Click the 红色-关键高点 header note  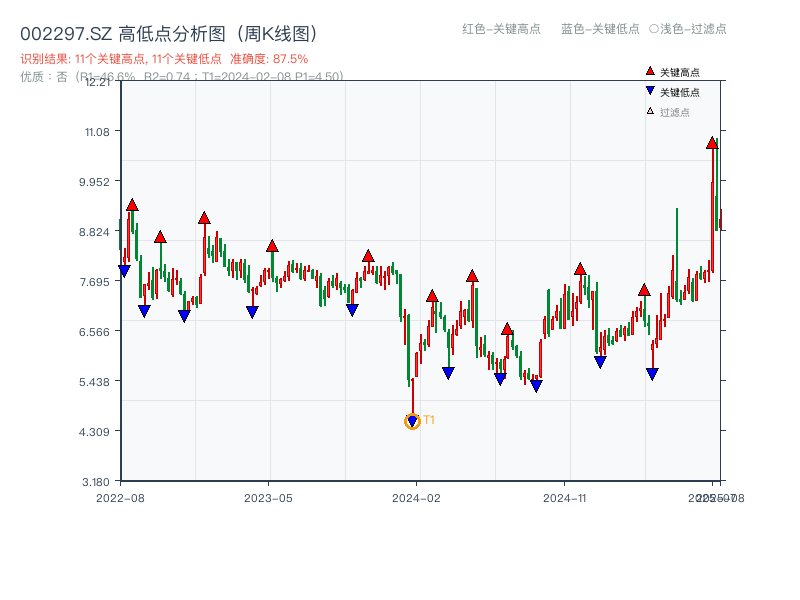click(x=501, y=29)
